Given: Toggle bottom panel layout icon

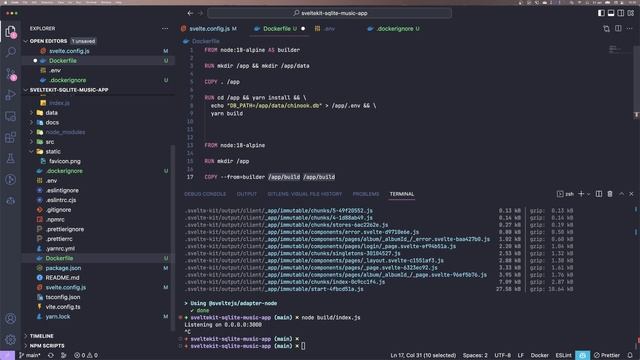Looking at the screenshot, I should click(x=611, y=13).
